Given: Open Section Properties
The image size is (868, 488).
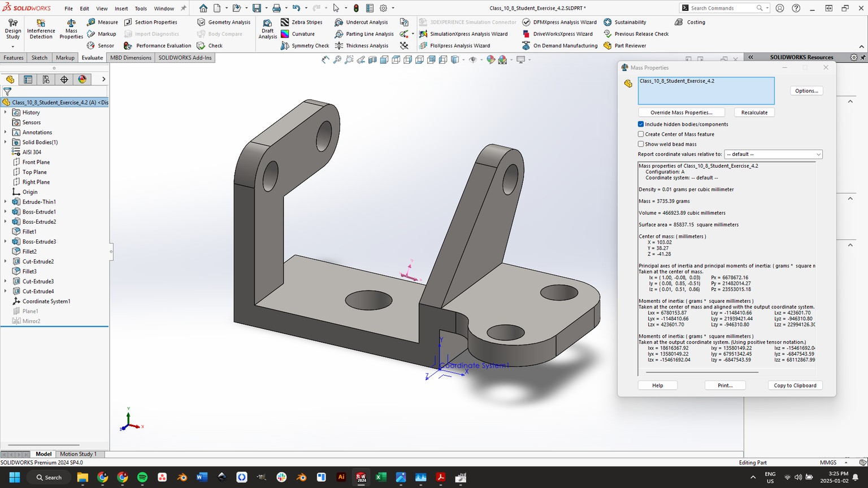Looking at the screenshot, I should pyautogui.click(x=150, y=22).
